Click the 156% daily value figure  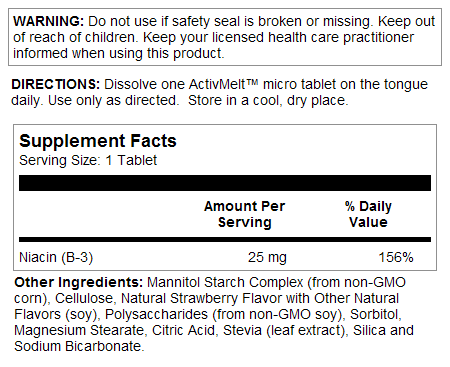point(396,258)
